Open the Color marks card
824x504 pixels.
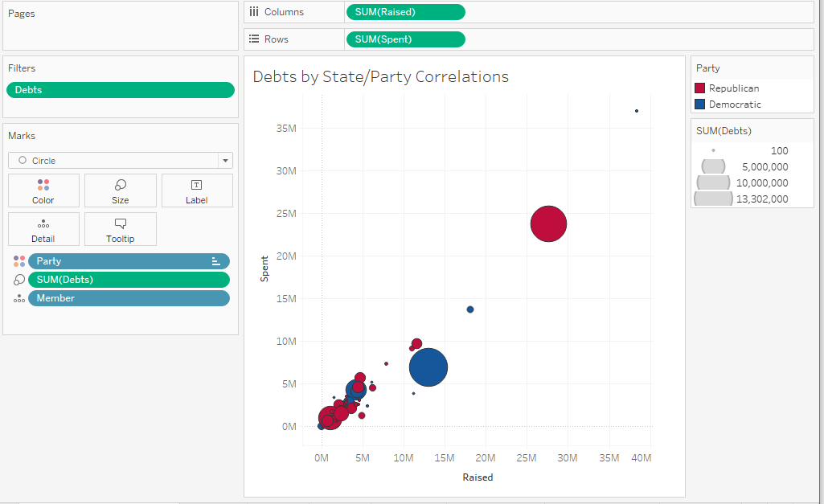click(43, 191)
